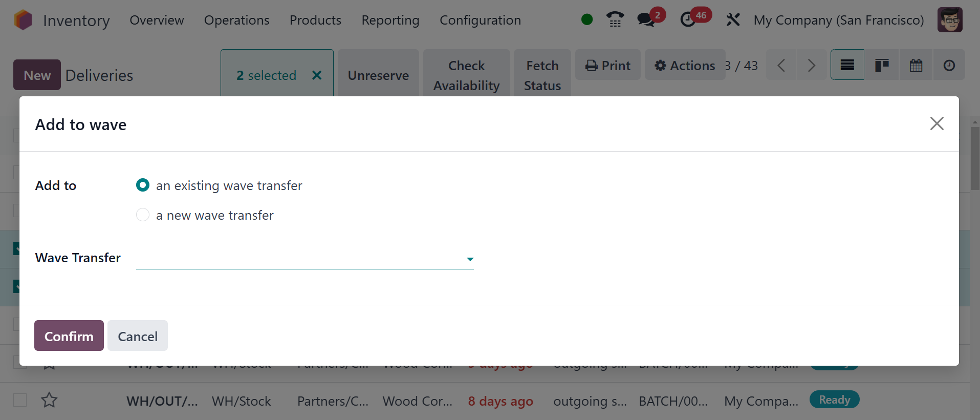Open the Actions dropdown menu
Screen dimensions: 980x420
(x=685, y=65)
